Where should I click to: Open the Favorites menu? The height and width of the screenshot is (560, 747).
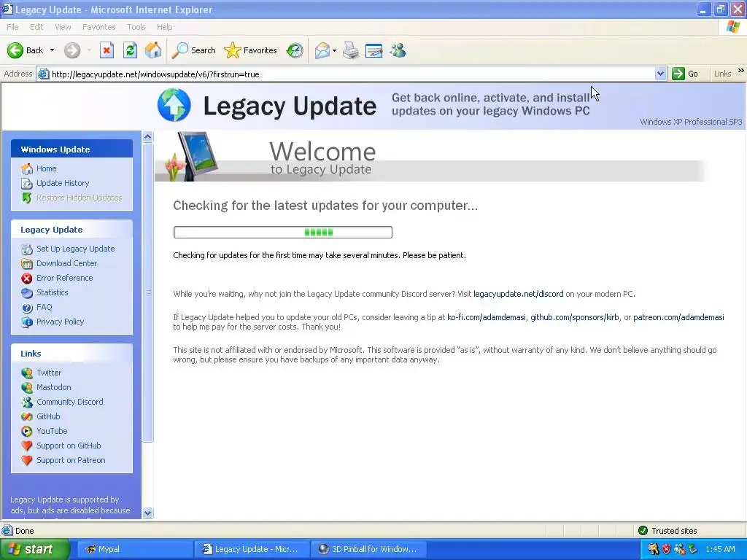(x=98, y=27)
